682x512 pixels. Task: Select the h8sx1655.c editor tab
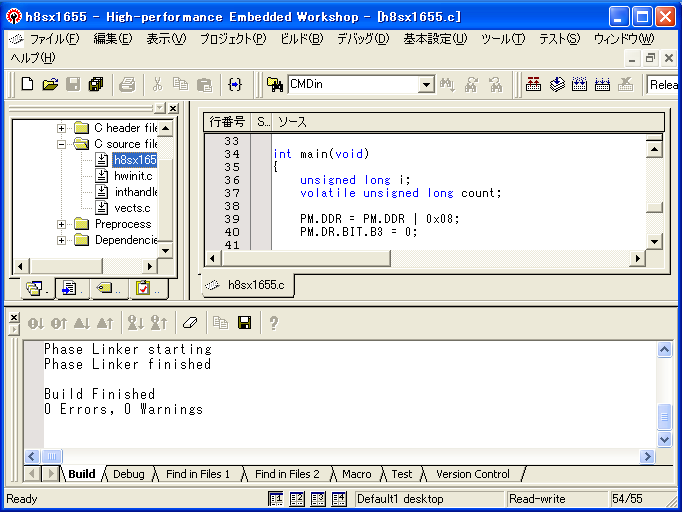point(248,285)
